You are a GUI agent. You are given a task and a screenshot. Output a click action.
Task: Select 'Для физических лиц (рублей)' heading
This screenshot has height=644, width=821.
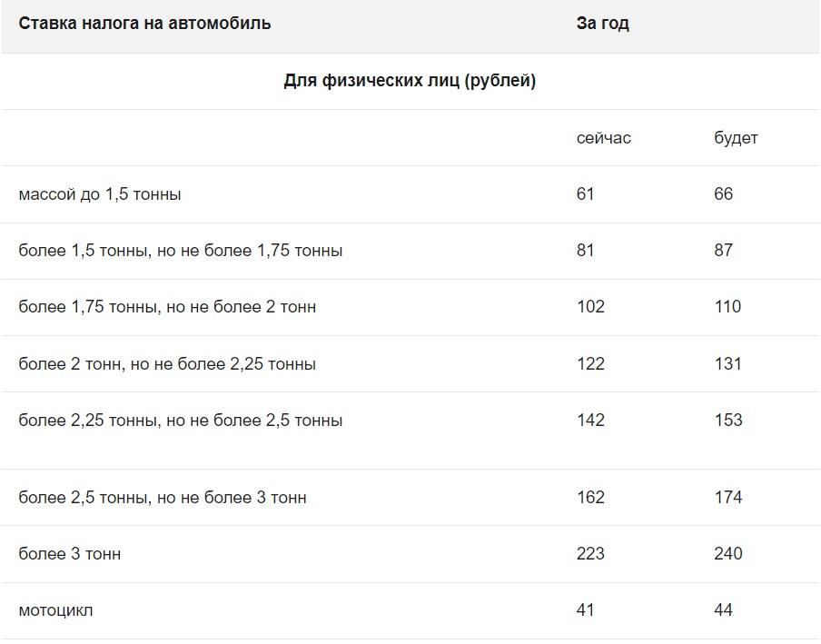click(x=410, y=81)
